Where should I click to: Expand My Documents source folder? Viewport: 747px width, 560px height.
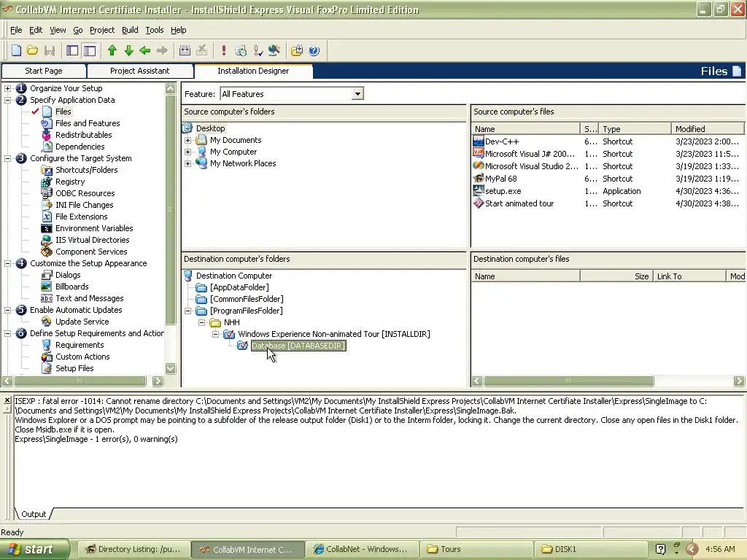coord(187,140)
